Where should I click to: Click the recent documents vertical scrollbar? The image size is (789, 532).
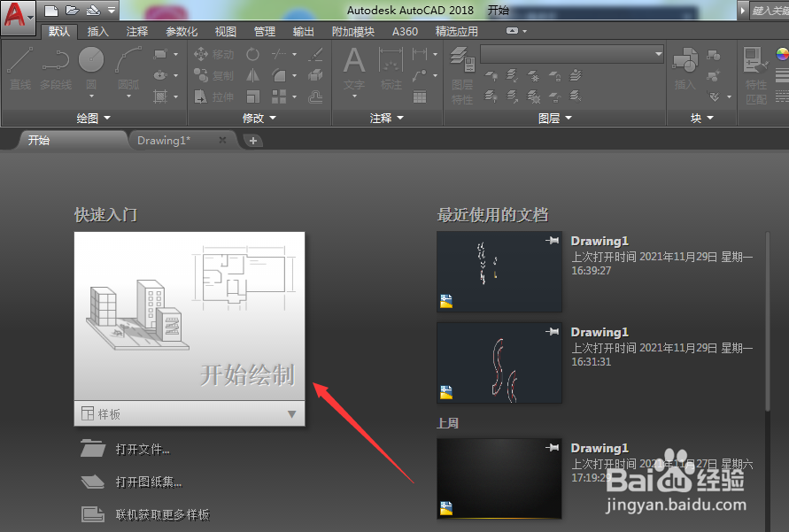point(768,322)
